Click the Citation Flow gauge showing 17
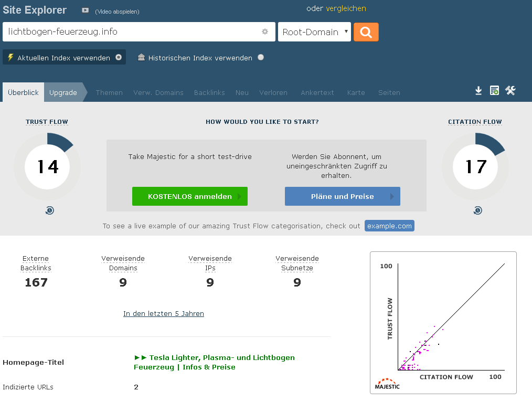Viewport: 532px width, 402px height. coord(475,167)
